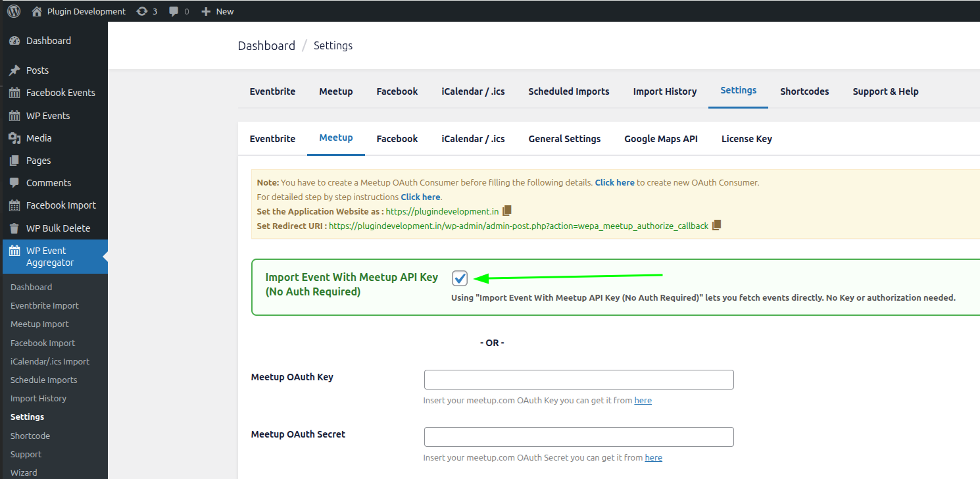
Task: Switch to the Import History tab
Action: 664,91
